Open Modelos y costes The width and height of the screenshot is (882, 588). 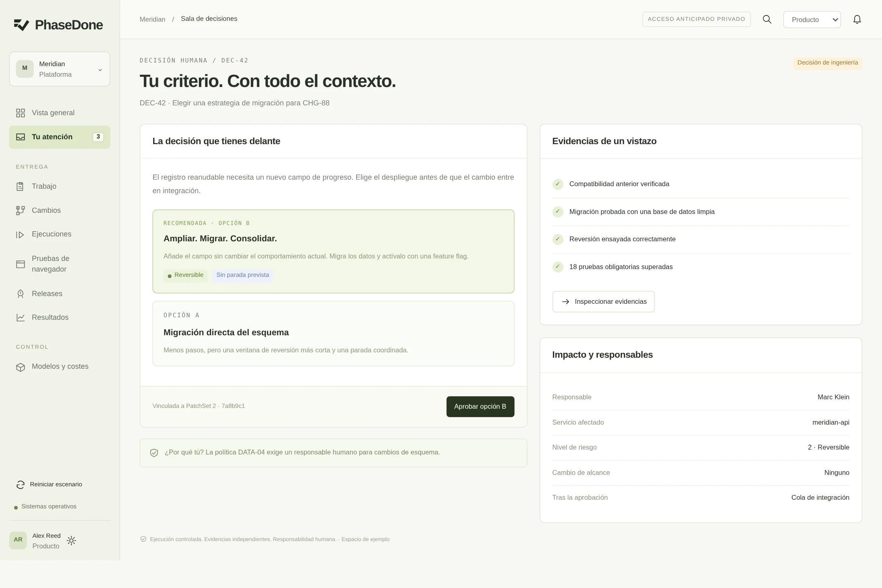(x=60, y=367)
